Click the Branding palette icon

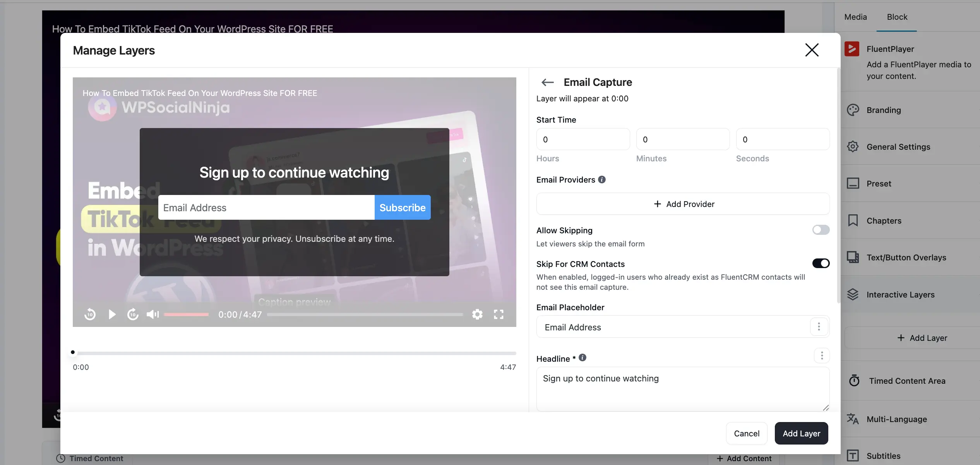pyautogui.click(x=853, y=110)
